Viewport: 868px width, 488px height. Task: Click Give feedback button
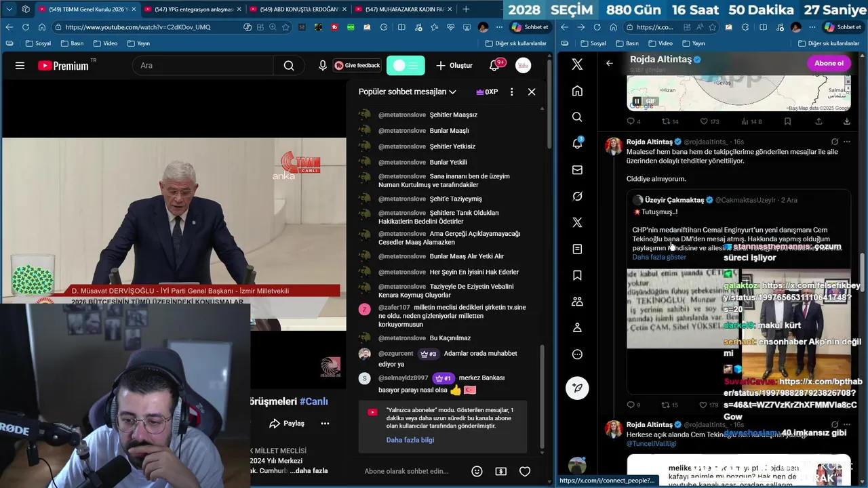click(357, 66)
